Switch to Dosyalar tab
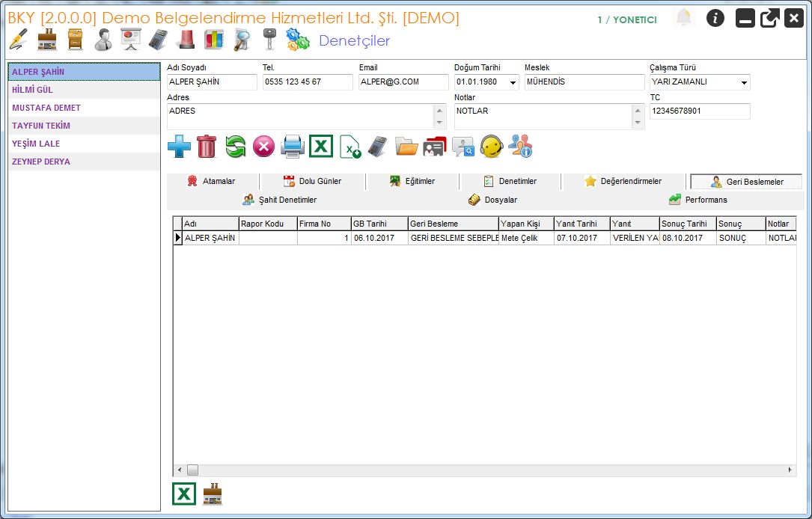The width and height of the screenshot is (812, 519). click(492, 200)
